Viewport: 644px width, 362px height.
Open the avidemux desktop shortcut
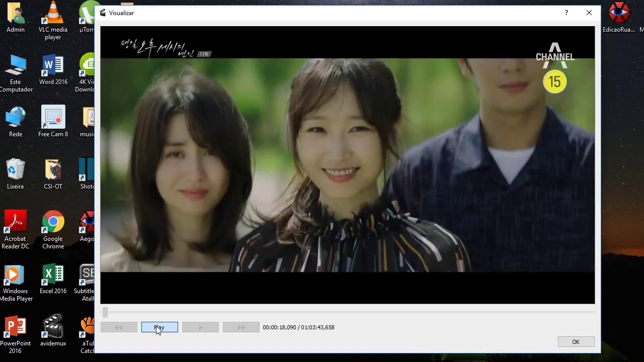coord(53,331)
